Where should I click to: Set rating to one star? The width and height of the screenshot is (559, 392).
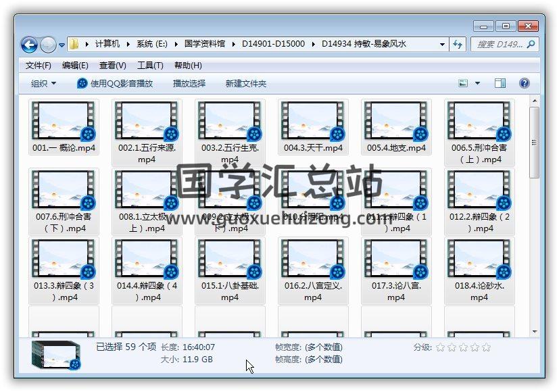(440, 347)
